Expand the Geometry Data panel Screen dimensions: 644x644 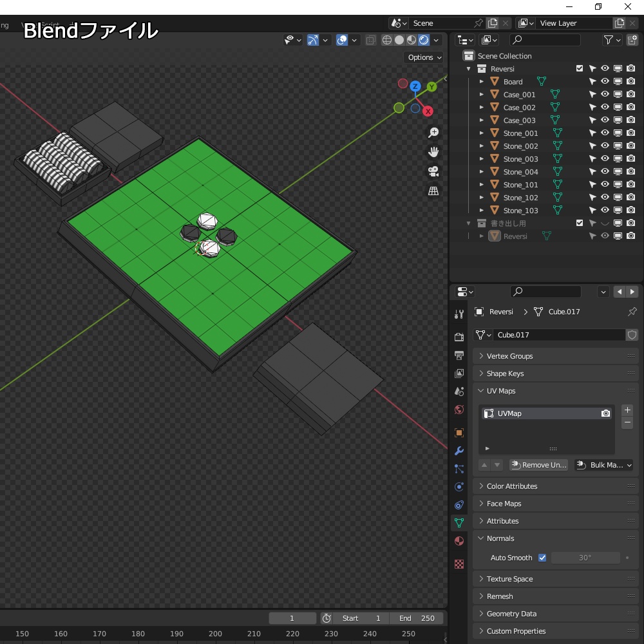[x=555, y=614]
